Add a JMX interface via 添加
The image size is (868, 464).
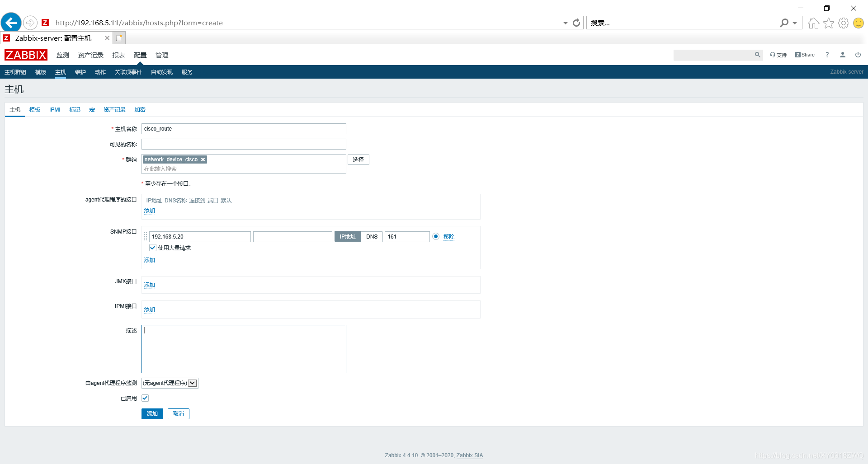point(149,285)
